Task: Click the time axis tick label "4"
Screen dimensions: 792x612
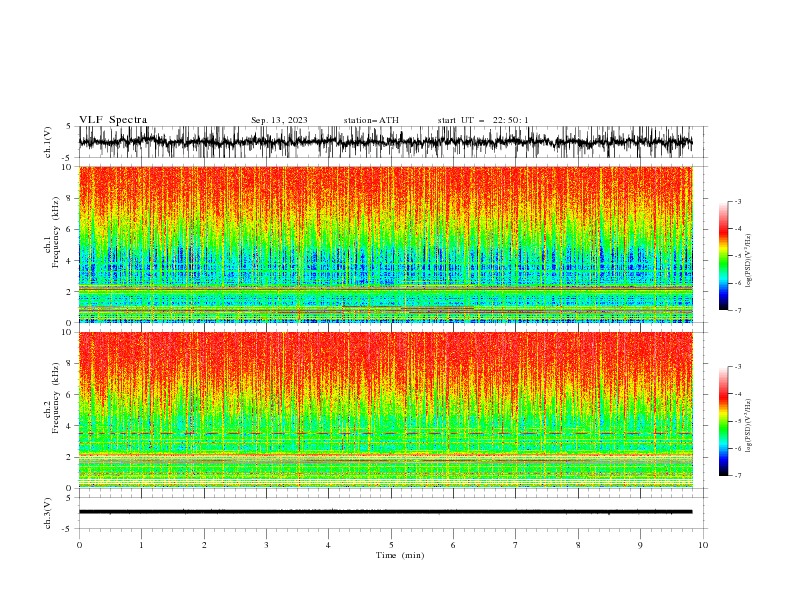Action: 328,545
